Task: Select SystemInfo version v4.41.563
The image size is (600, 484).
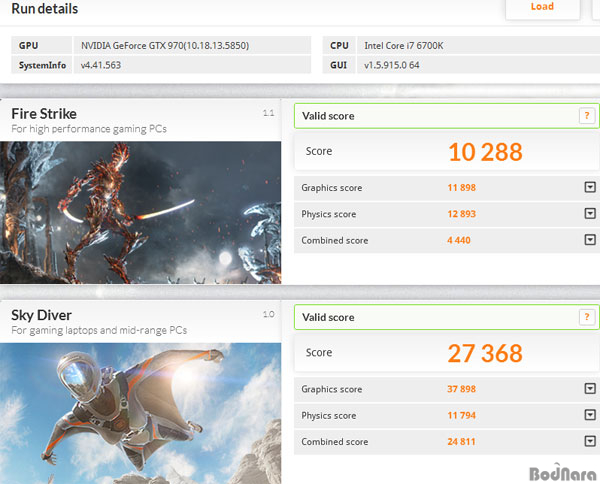Action: [x=101, y=65]
